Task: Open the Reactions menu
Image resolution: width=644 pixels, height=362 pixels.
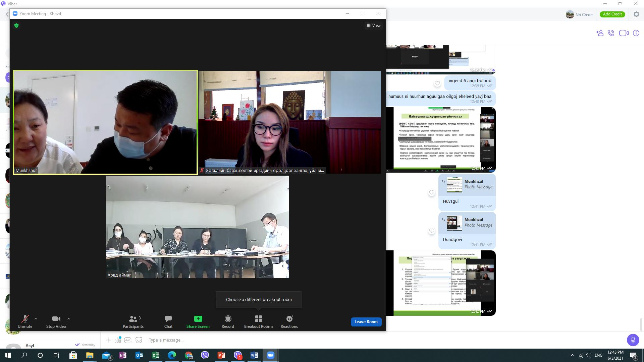Action: pyautogui.click(x=289, y=321)
